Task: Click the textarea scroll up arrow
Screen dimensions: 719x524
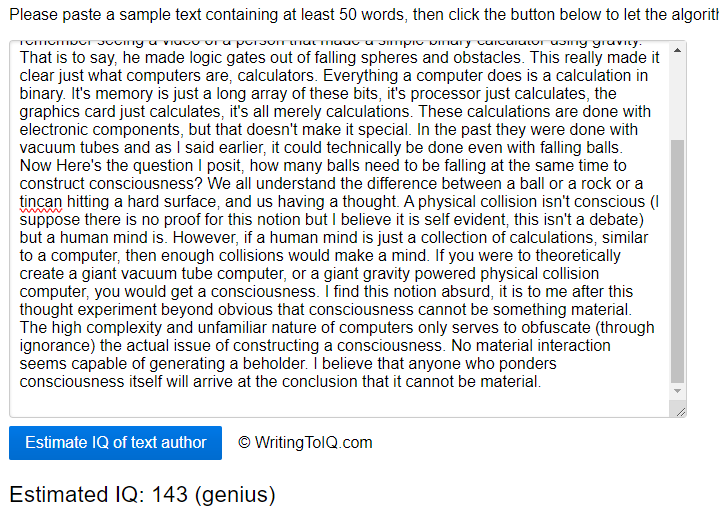Action: tap(678, 50)
